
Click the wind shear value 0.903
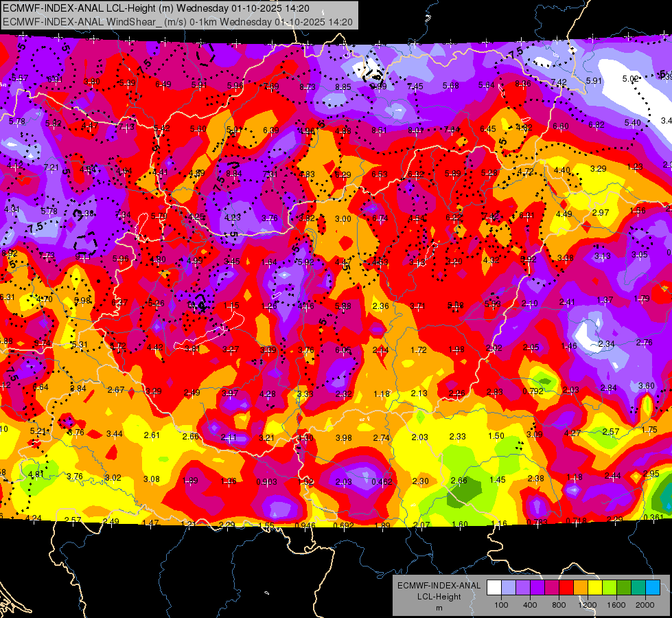266,481
